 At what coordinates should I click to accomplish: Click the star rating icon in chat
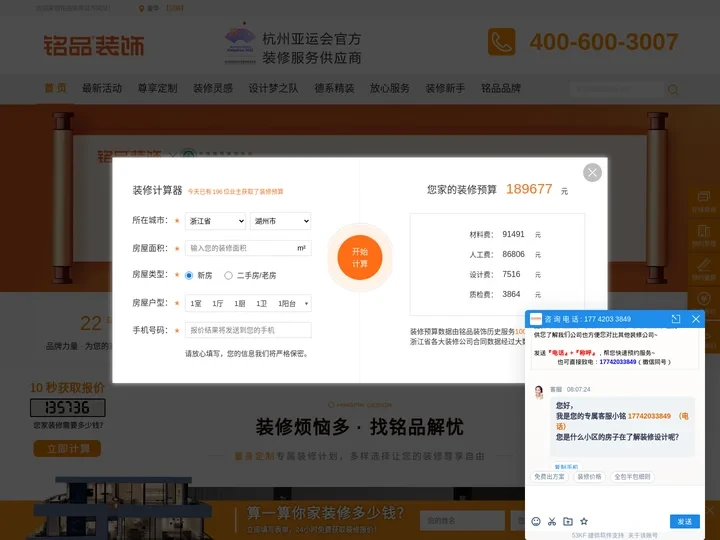click(584, 521)
